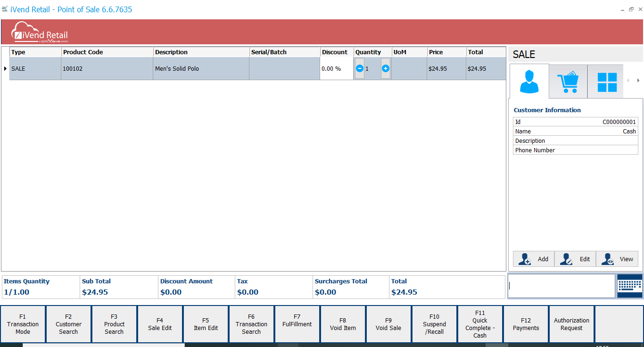Open the customer profile tab icon
Viewport: 644px width, 347px height.
[x=529, y=82]
